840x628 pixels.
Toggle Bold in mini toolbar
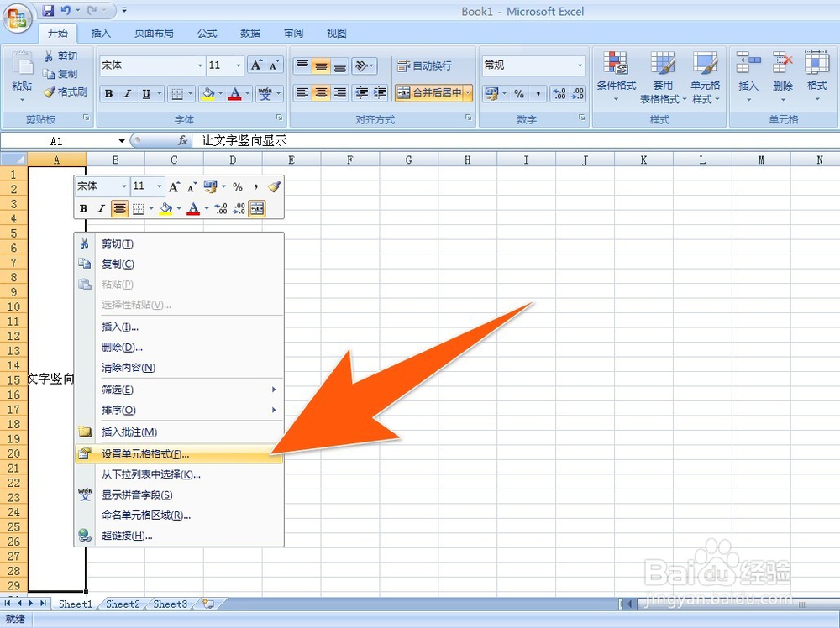(83, 209)
